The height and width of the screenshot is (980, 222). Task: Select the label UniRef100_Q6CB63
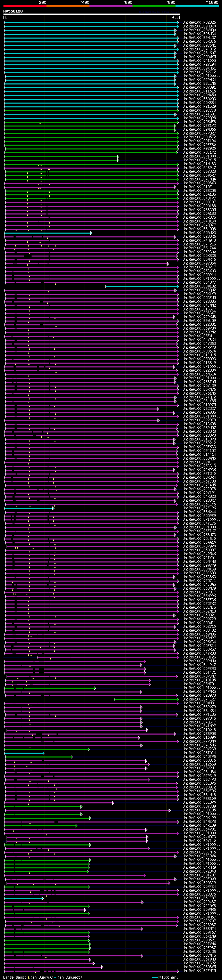(199, 577)
